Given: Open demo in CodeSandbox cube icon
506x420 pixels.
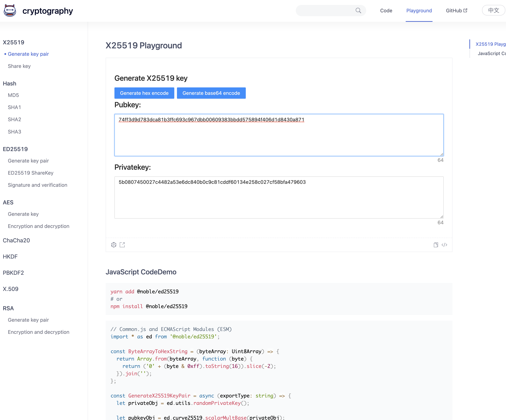Looking at the screenshot, I should (x=114, y=245).
